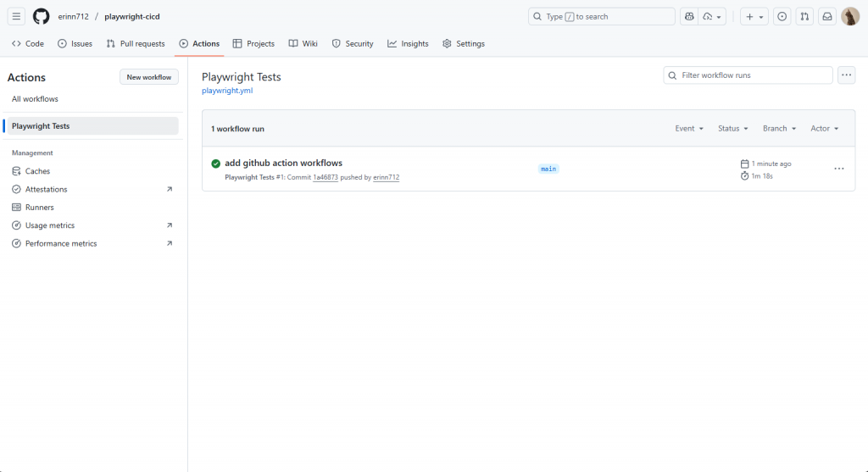Open the Insights tab
Image resolution: width=868 pixels, height=472 pixels.
tap(408, 44)
